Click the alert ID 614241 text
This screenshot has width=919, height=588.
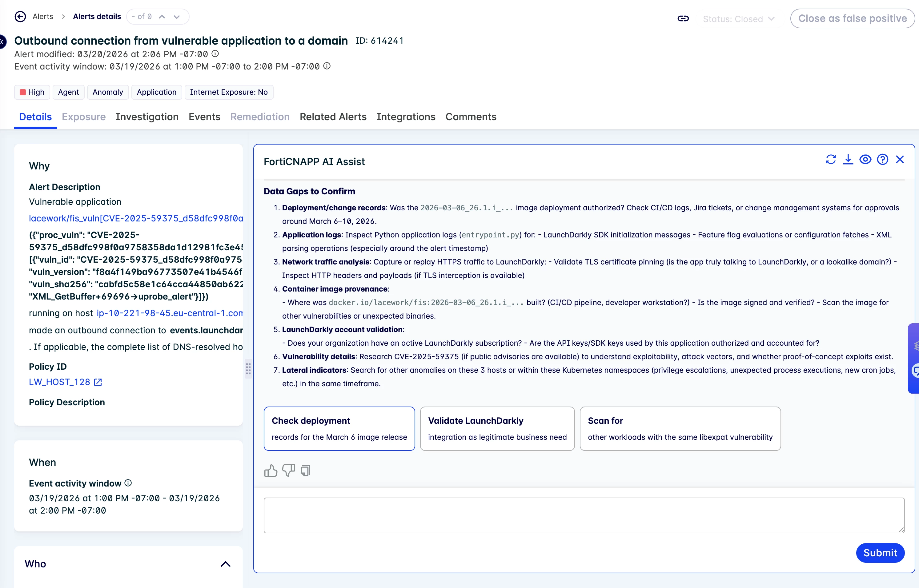[379, 41]
